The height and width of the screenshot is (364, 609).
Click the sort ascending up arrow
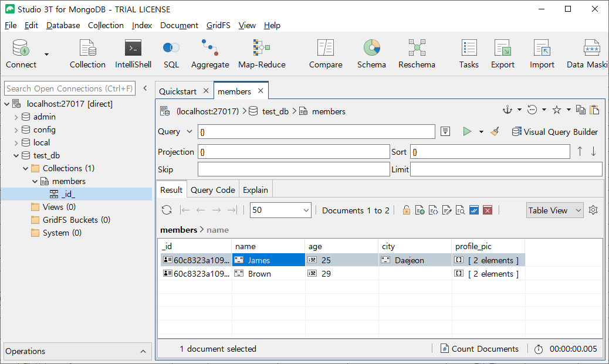[580, 151]
